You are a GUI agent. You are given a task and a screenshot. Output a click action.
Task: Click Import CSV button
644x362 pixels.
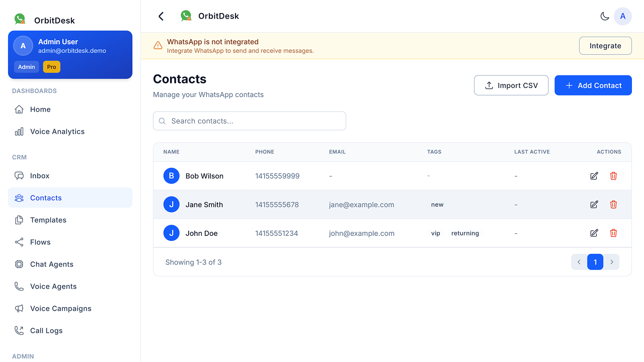click(x=511, y=85)
